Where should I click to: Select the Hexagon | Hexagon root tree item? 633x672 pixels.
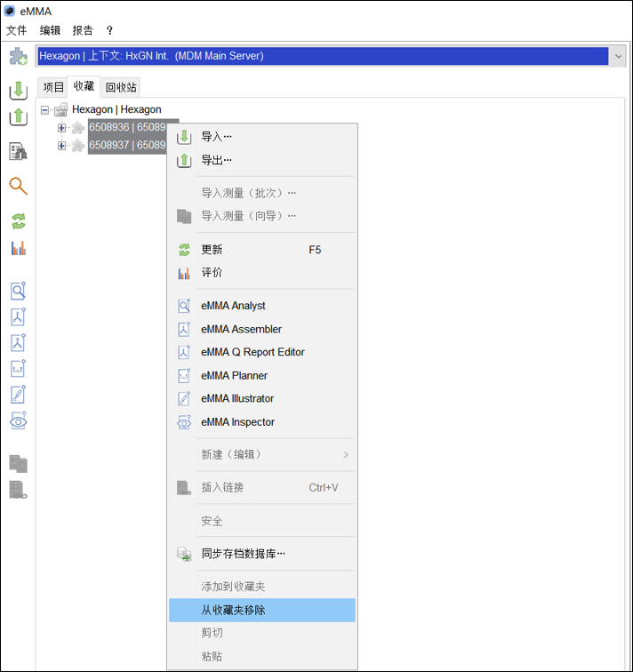116,109
